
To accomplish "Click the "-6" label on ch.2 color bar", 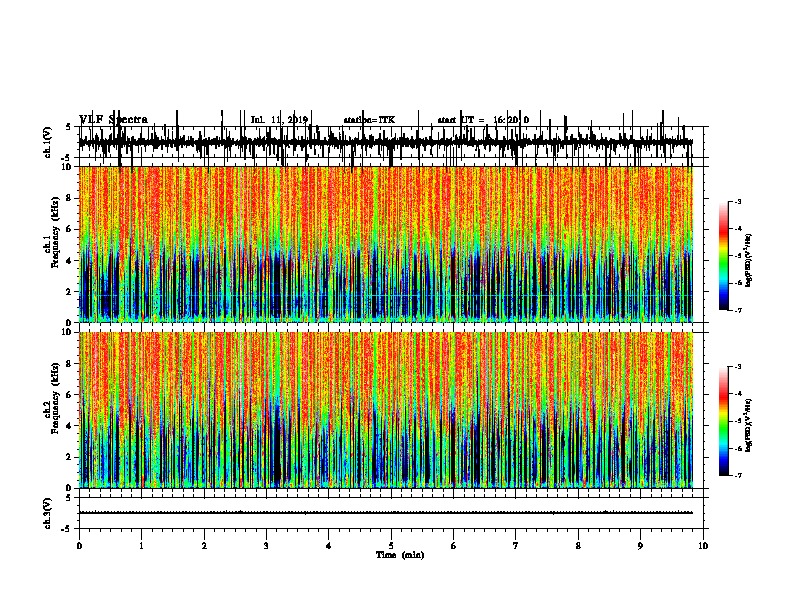I will (x=737, y=448).
